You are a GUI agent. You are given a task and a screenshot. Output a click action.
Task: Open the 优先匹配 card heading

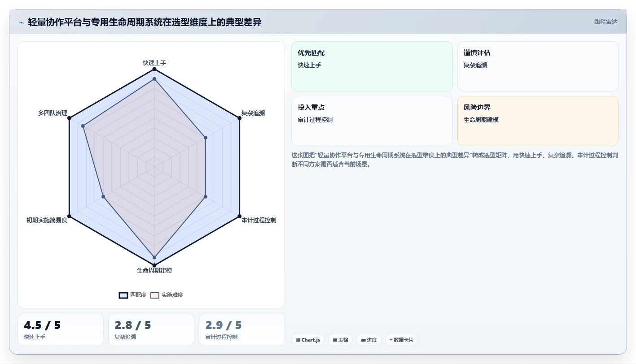coord(311,52)
